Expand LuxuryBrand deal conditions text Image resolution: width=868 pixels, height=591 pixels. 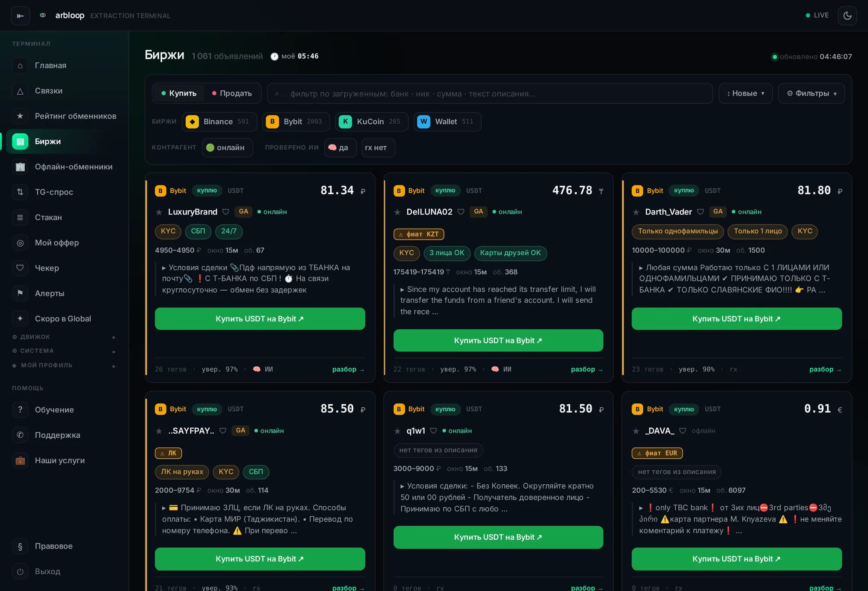tap(260, 279)
